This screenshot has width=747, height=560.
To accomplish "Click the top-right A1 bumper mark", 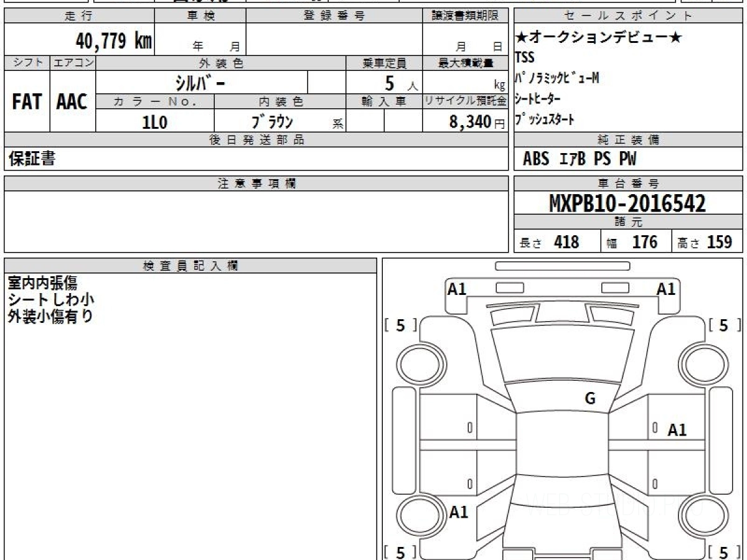I will tap(666, 289).
